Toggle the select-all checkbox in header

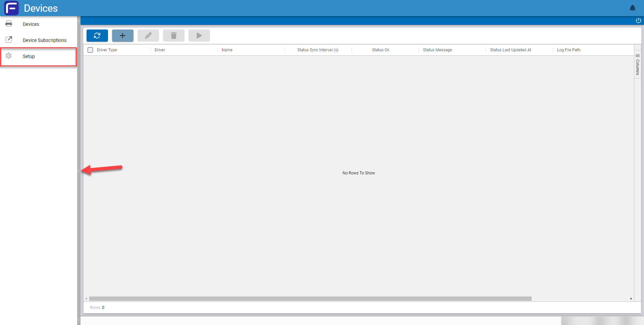pyautogui.click(x=90, y=50)
